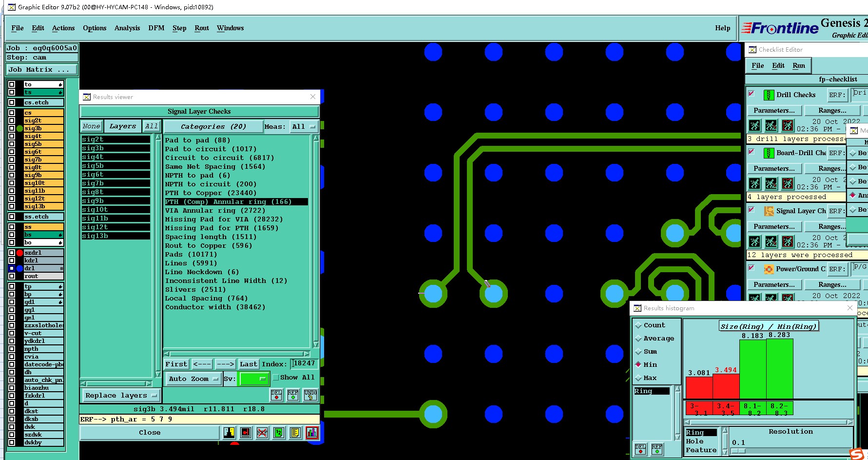Toggle the Signal Layer Checks checkbox

point(752,210)
